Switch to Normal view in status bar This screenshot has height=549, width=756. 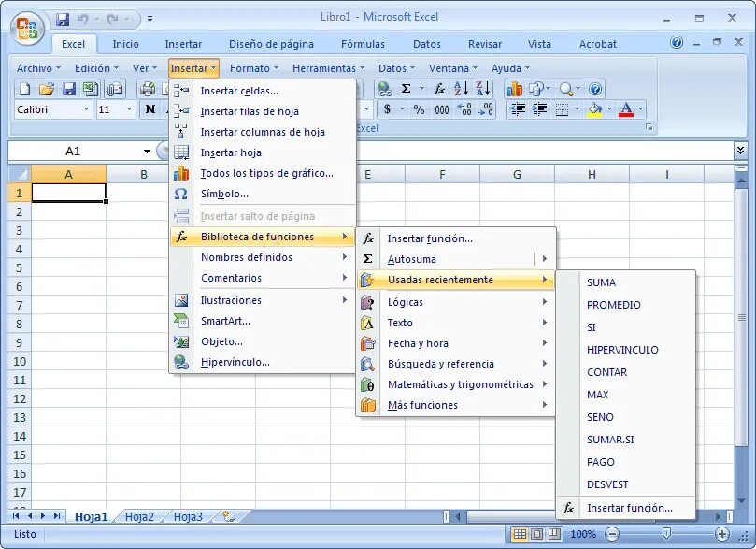point(520,534)
